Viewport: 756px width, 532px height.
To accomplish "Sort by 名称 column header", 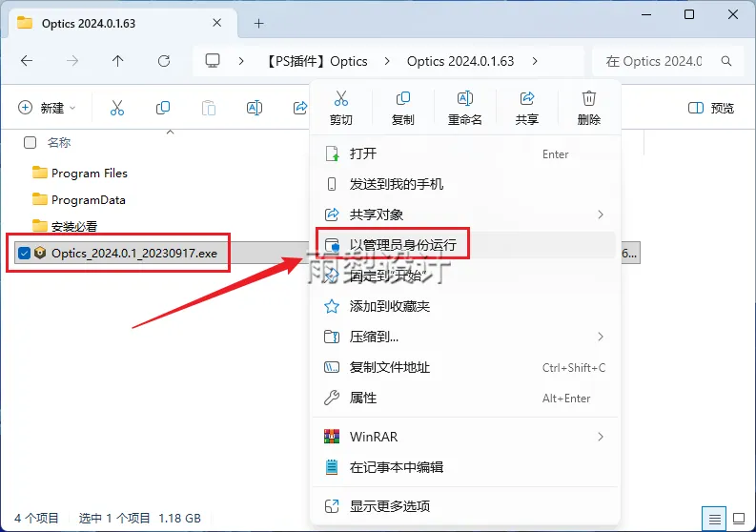I will coord(59,142).
